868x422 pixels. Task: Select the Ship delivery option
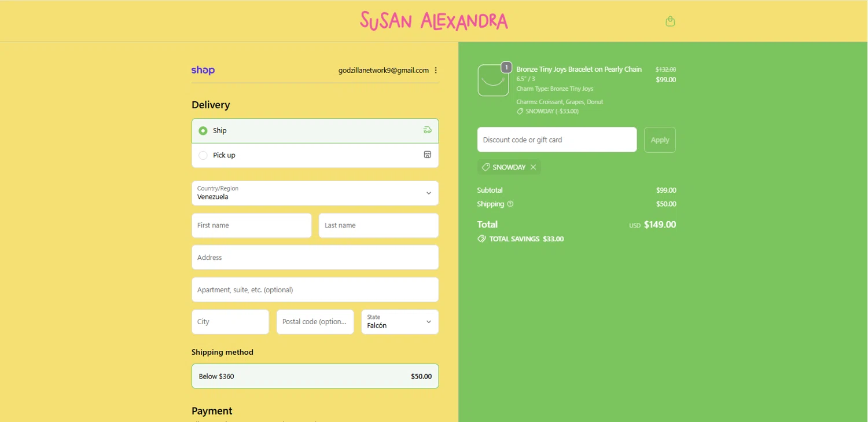coord(315,131)
